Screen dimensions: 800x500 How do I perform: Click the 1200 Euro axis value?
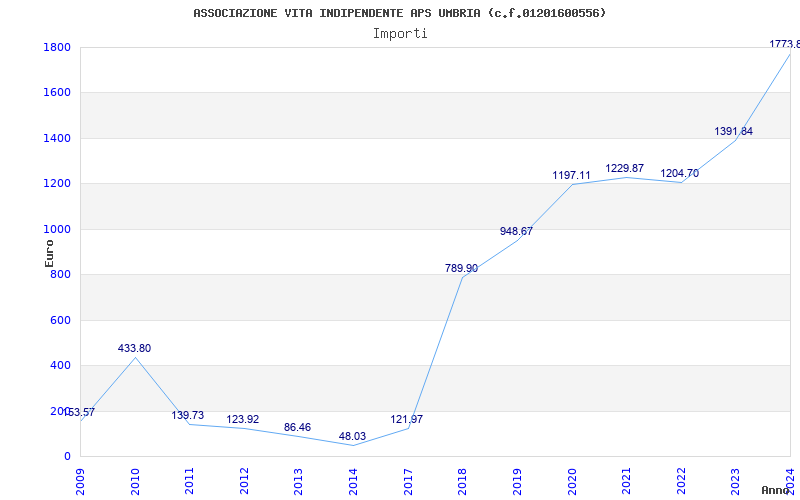[57, 184]
